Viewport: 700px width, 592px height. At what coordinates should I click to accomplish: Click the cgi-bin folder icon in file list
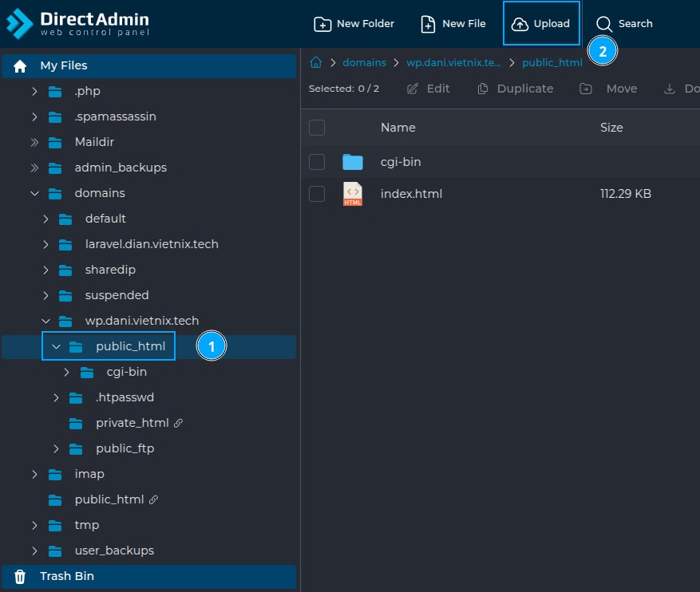click(x=352, y=162)
